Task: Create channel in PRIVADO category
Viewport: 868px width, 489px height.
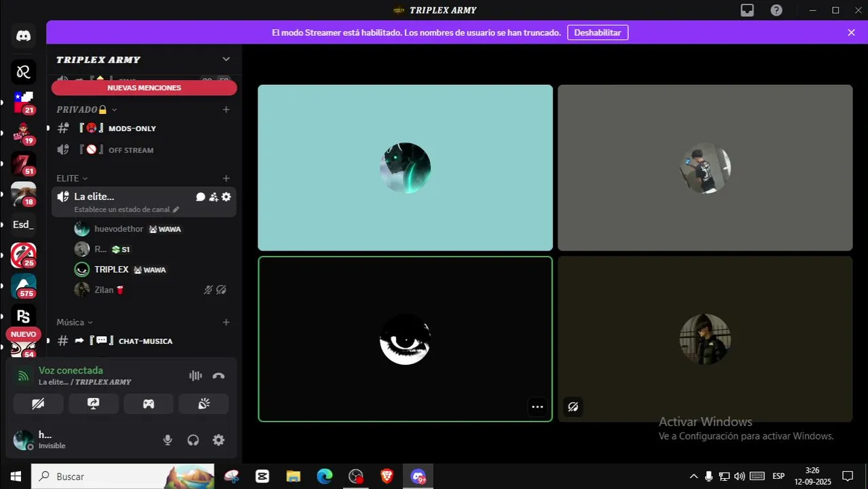Action: tap(226, 109)
